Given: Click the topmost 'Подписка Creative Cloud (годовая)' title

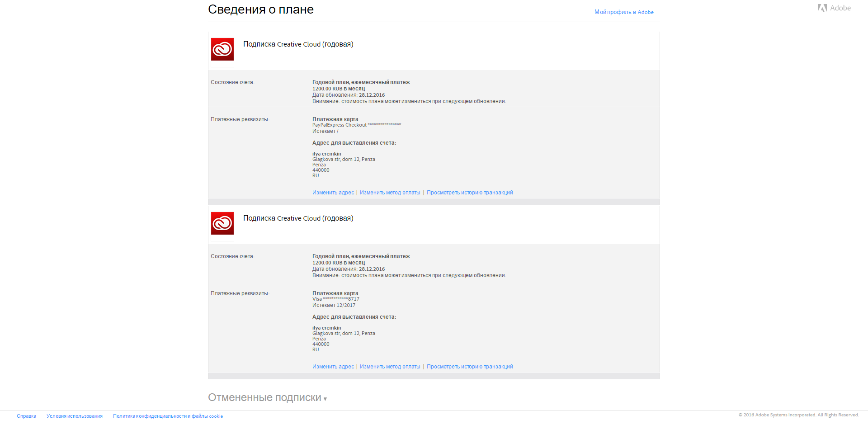Looking at the screenshot, I should coord(298,44).
